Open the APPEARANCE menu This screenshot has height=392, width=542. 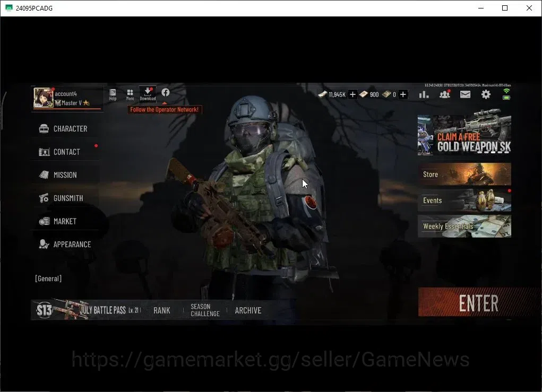click(x=66, y=245)
